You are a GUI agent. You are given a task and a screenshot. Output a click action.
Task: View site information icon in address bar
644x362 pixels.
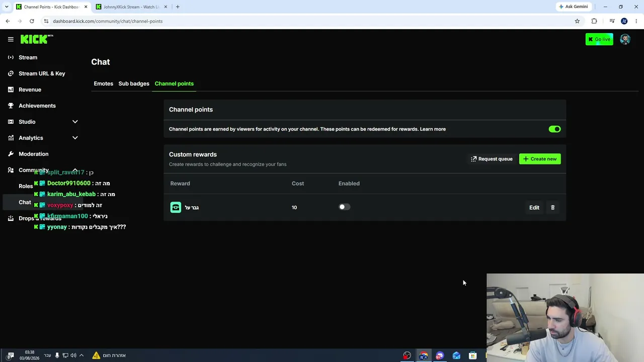coord(46,21)
